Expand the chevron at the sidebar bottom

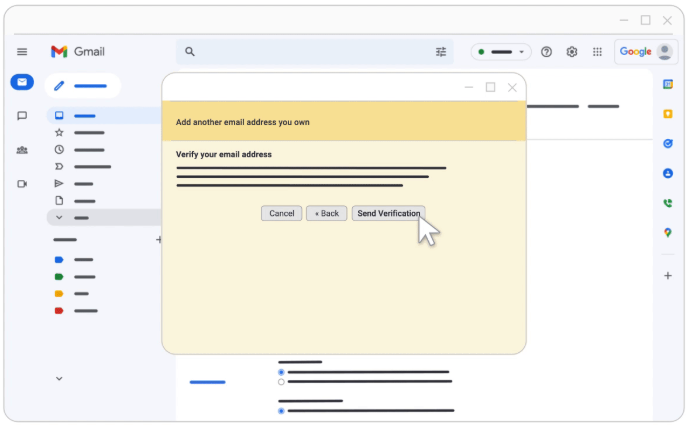(59, 379)
